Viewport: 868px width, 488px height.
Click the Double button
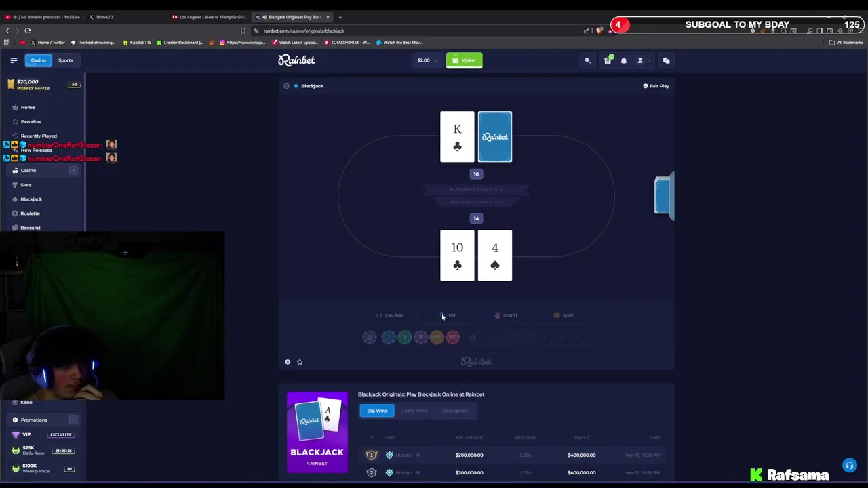(x=390, y=315)
